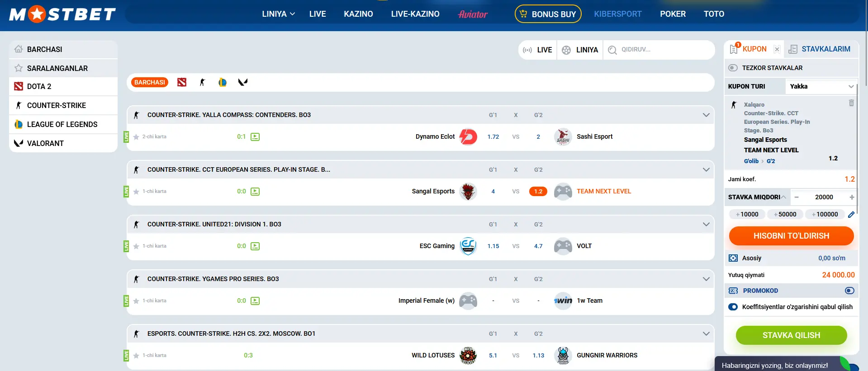Open live stream for Sangal Esports match

tap(255, 192)
